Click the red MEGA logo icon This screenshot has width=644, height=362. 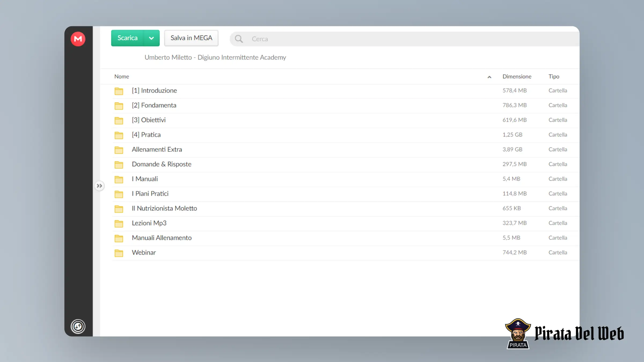[x=78, y=39]
